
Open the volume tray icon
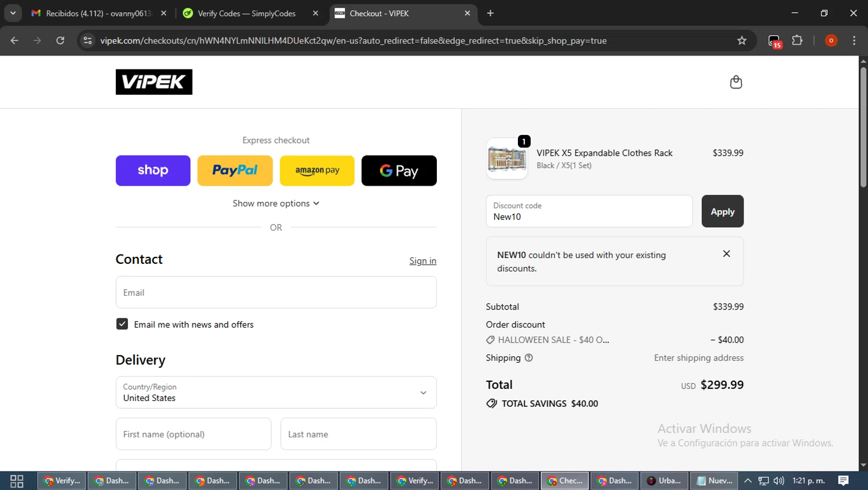coord(779,481)
